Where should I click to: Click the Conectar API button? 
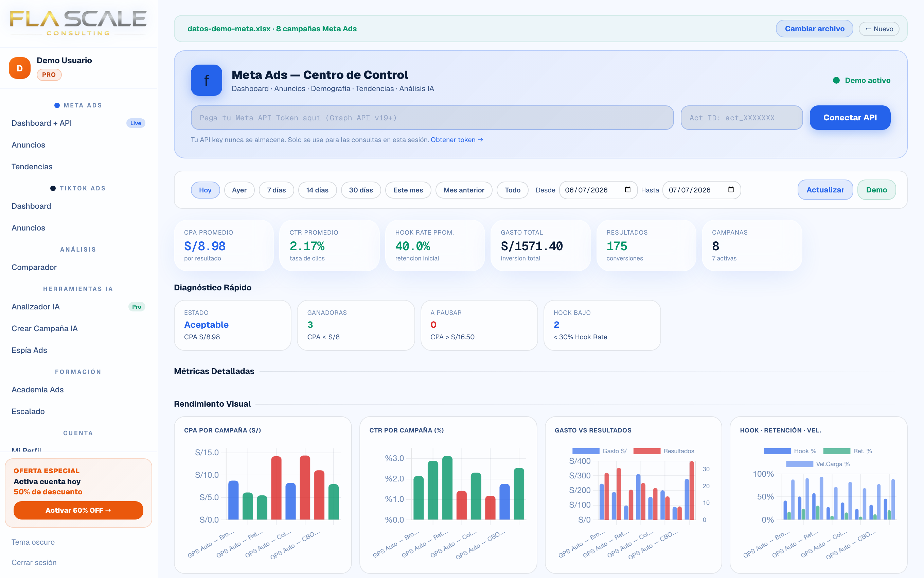click(x=850, y=118)
